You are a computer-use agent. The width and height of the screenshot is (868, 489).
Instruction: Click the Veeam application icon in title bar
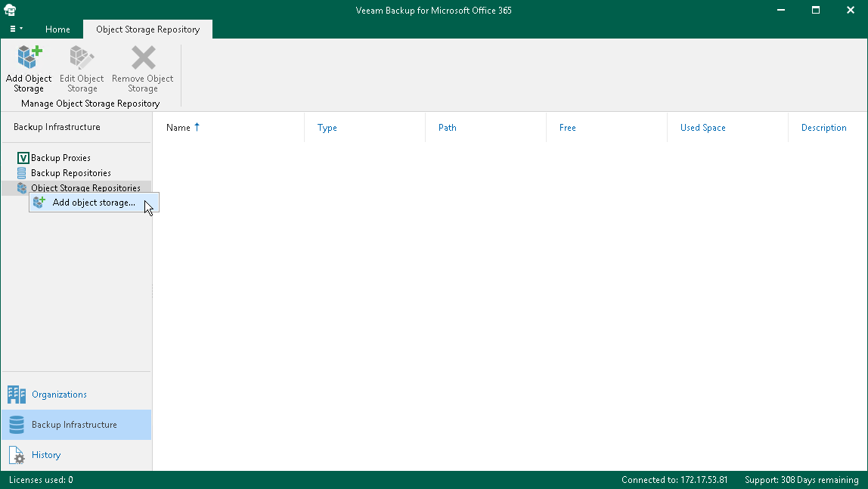10,10
